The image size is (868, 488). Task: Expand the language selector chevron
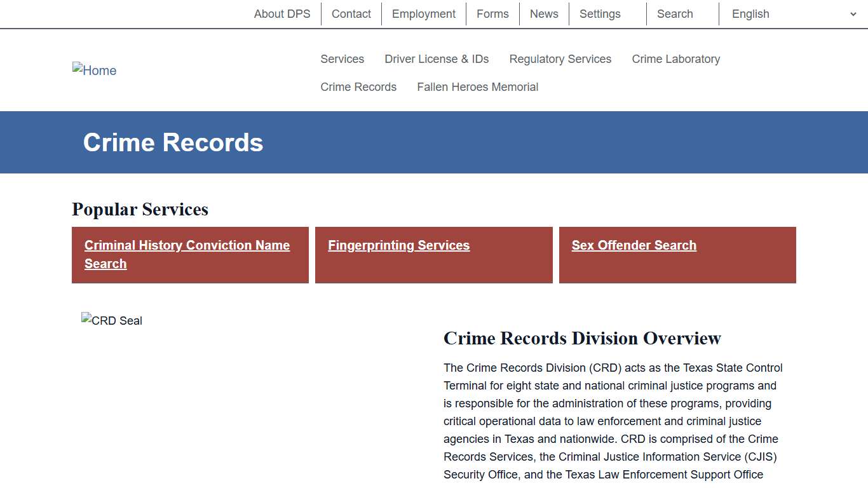point(854,13)
